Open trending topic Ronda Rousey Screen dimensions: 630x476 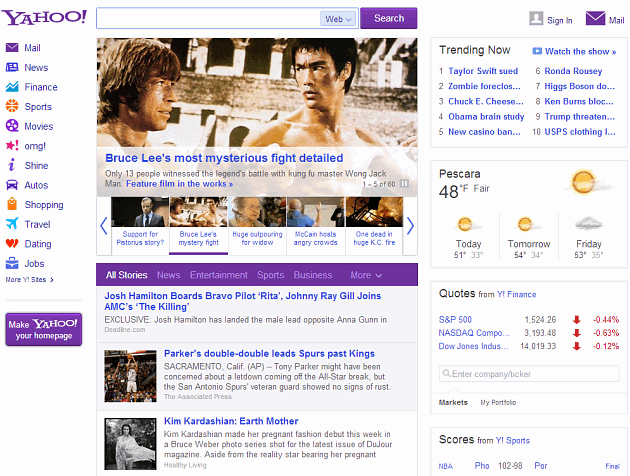(x=573, y=71)
